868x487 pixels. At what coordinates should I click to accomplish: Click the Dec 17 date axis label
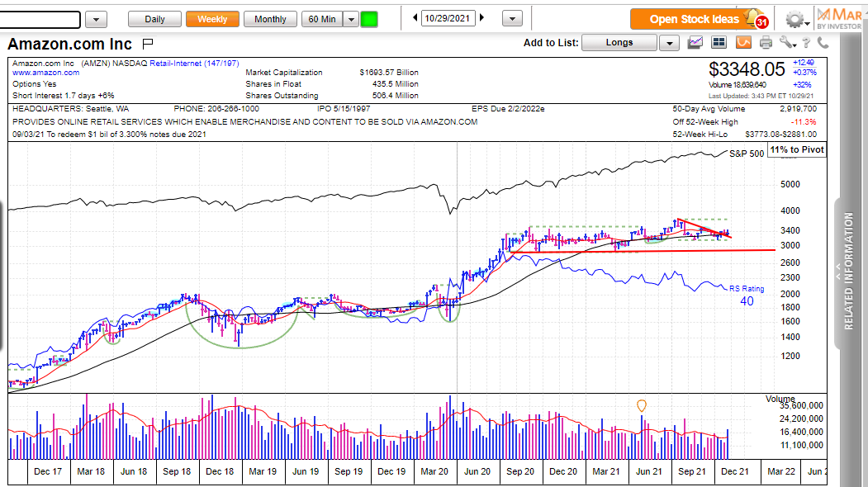click(48, 471)
